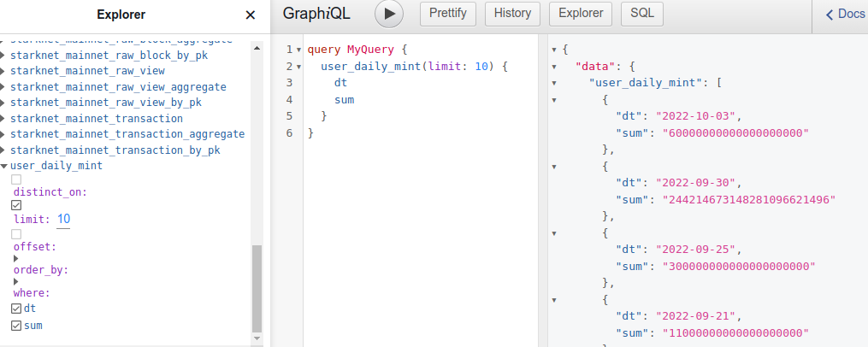Click the SQL button

click(x=642, y=14)
